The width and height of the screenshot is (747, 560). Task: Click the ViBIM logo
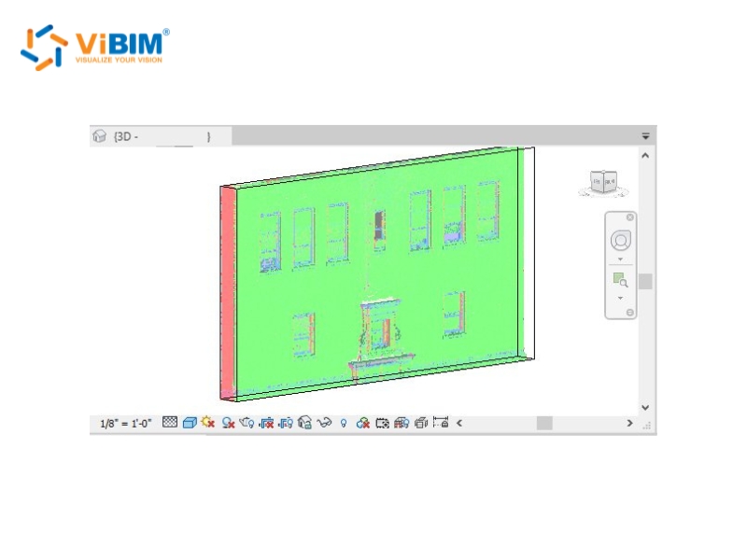click(95, 48)
